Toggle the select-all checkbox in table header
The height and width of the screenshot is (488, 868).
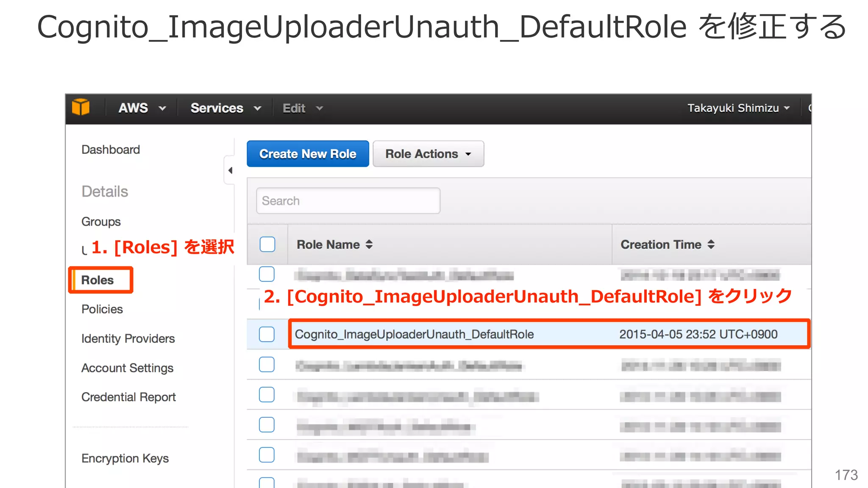267,244
